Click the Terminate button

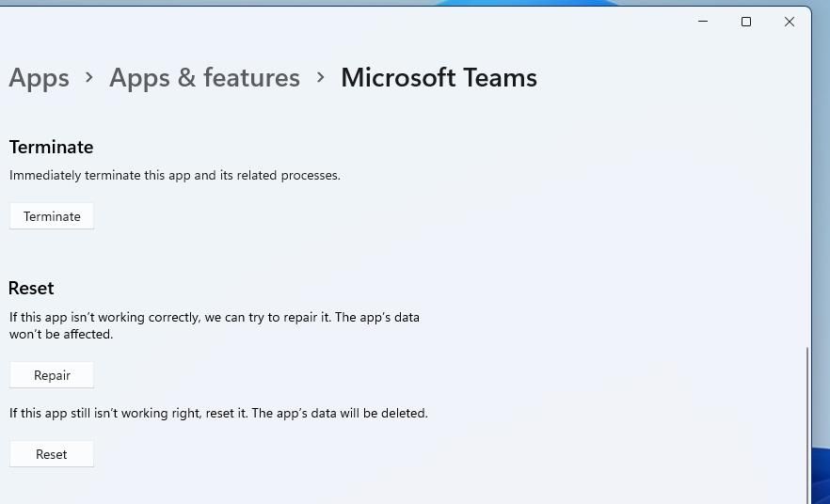click(52, 215)
